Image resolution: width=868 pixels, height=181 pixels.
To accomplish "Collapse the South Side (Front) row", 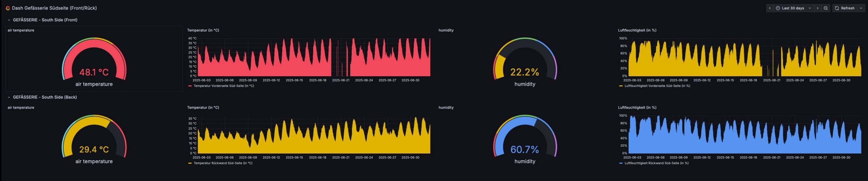I will point(9,20).
